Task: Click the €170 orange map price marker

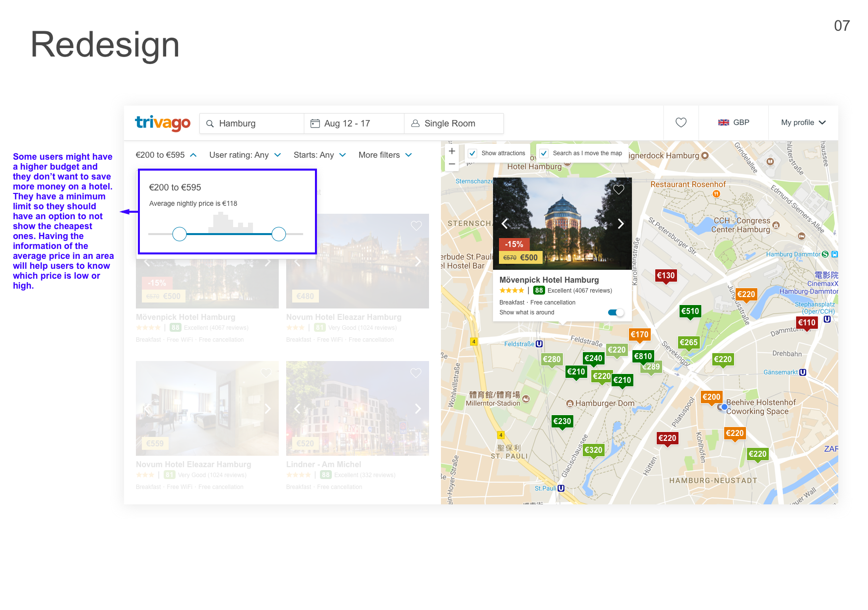Action: point(639,336)
